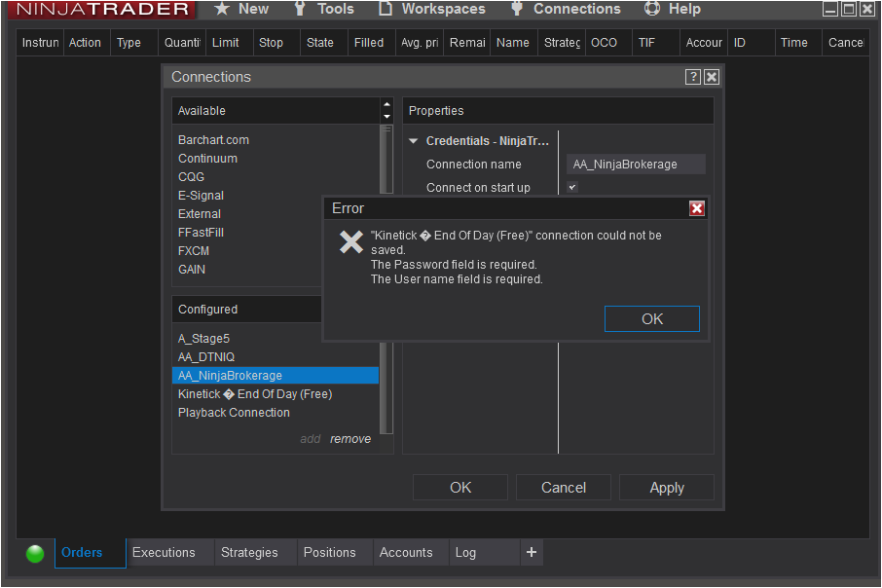Click the help question mark in Connections dialog
Screen dimensions: 882x588
click(x=693, y=77)
